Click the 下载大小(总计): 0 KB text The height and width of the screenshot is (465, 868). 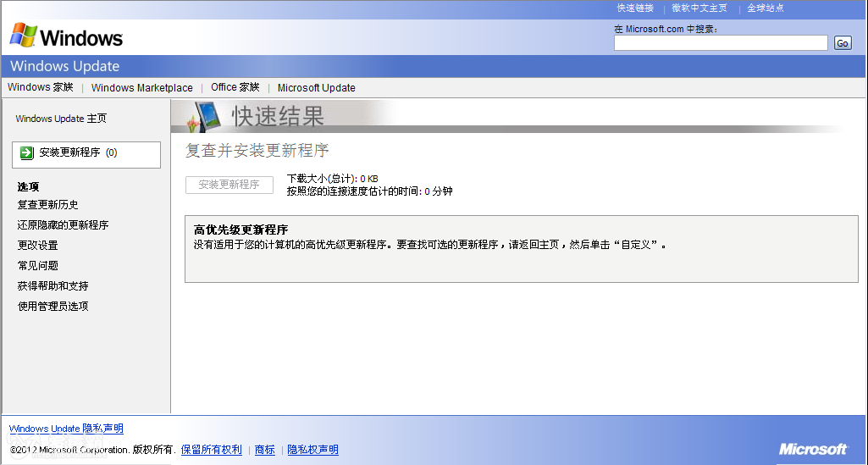pyautogui.click(x=333, y=179)
